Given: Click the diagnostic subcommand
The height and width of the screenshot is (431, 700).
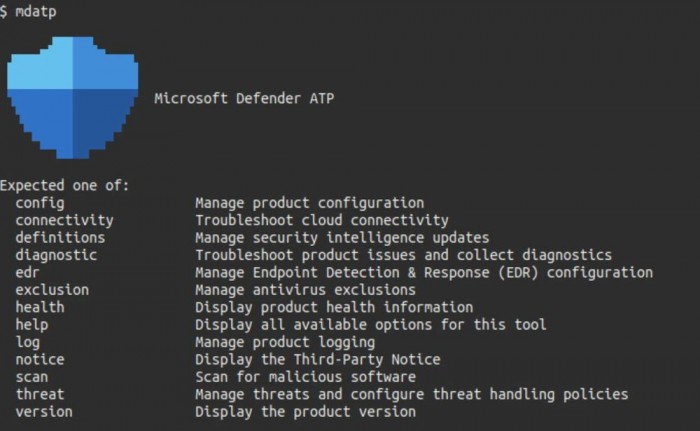Looking at the screenshot, I should coord(56,255).
